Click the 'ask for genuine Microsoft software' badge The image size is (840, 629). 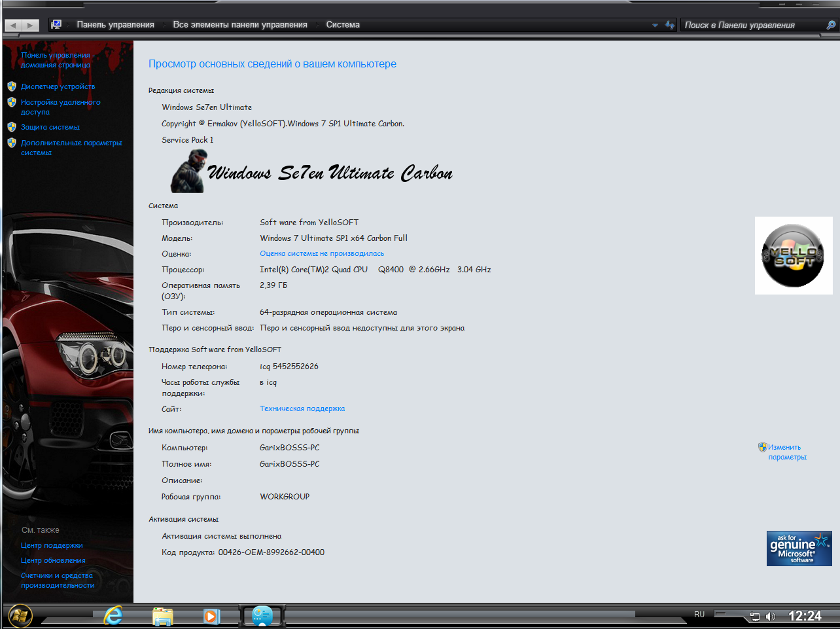tap(799, 548)
